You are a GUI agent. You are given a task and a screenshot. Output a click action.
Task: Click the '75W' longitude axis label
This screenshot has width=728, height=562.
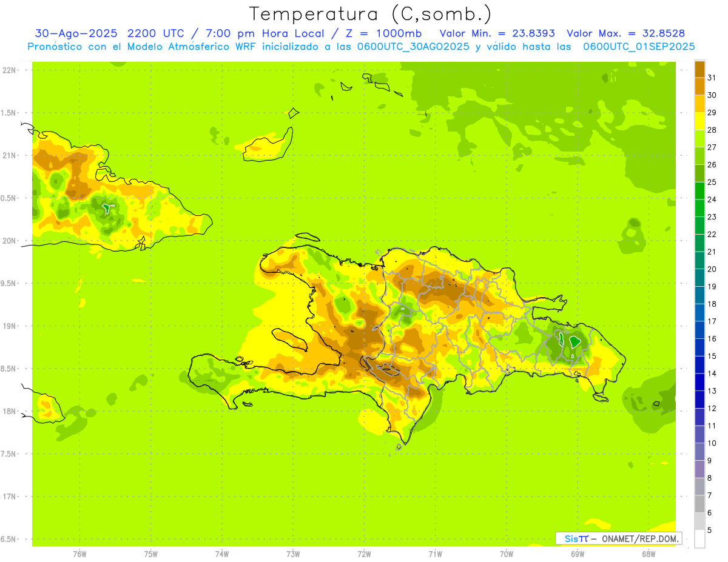151,554
